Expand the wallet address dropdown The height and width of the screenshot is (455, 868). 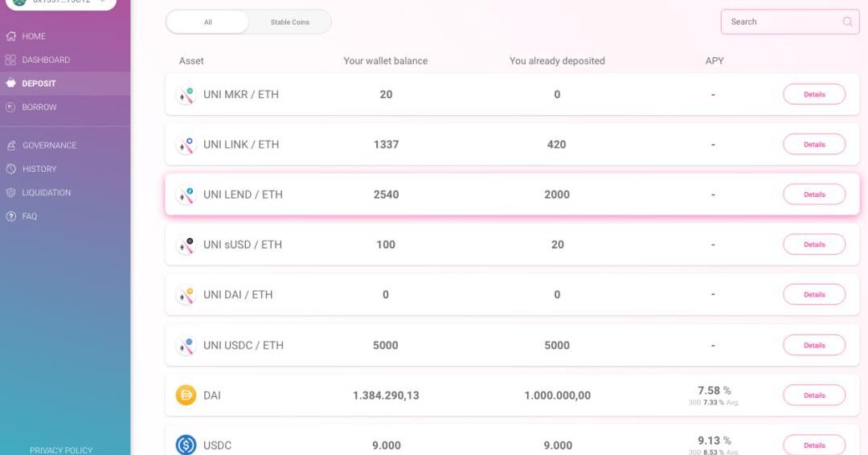[102, 2]
